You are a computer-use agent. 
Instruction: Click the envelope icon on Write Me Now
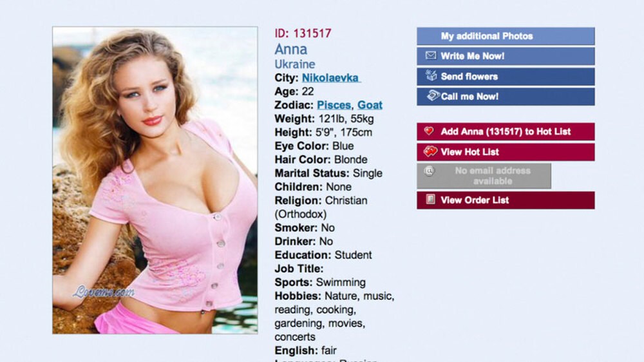[430, 55]
